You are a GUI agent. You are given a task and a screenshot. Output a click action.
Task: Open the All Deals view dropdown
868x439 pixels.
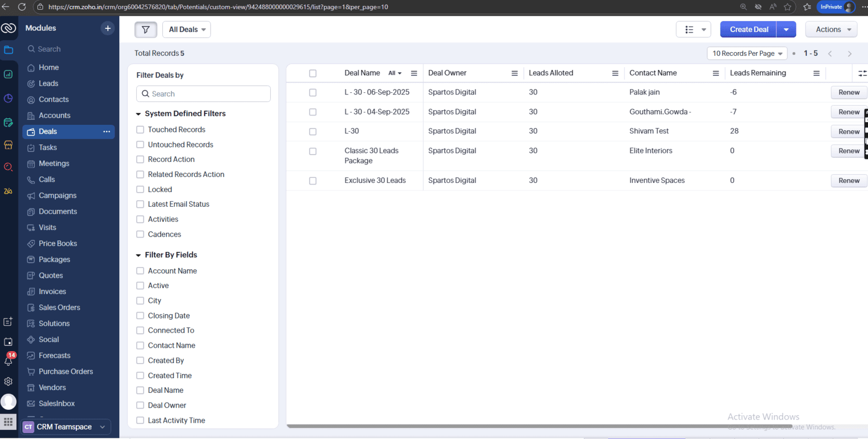[187, 30]
